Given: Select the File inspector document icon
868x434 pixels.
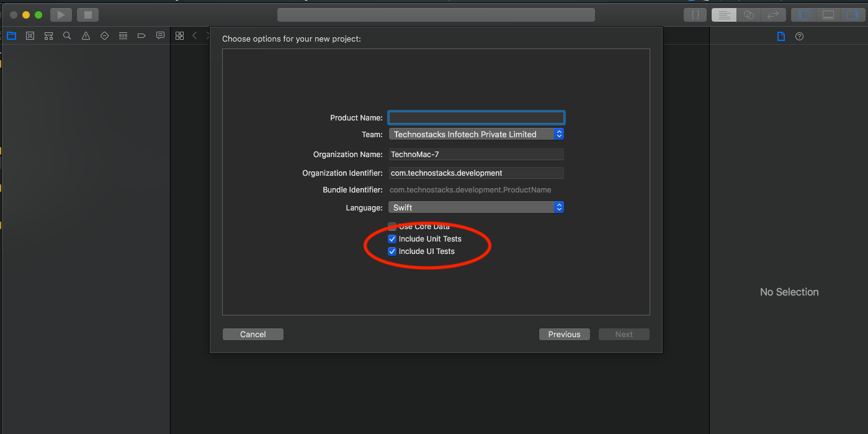Looking at the screenshot, I should (x=781, y=36).
